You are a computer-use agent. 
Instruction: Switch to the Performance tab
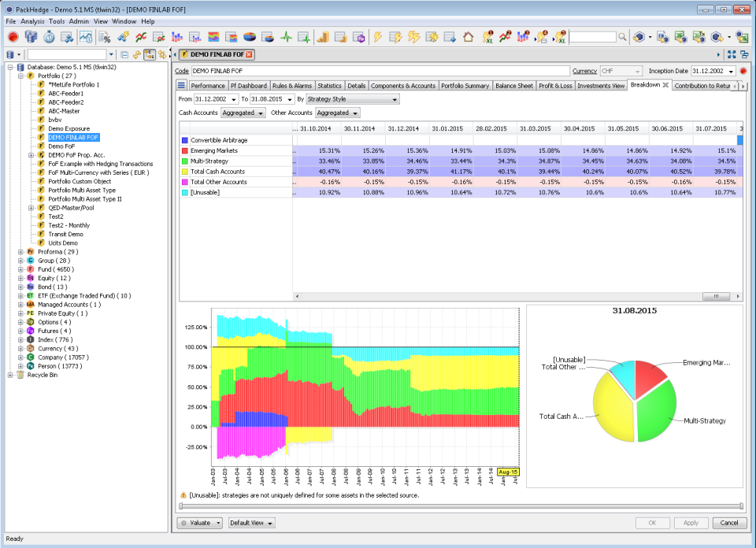coord(207,86)
